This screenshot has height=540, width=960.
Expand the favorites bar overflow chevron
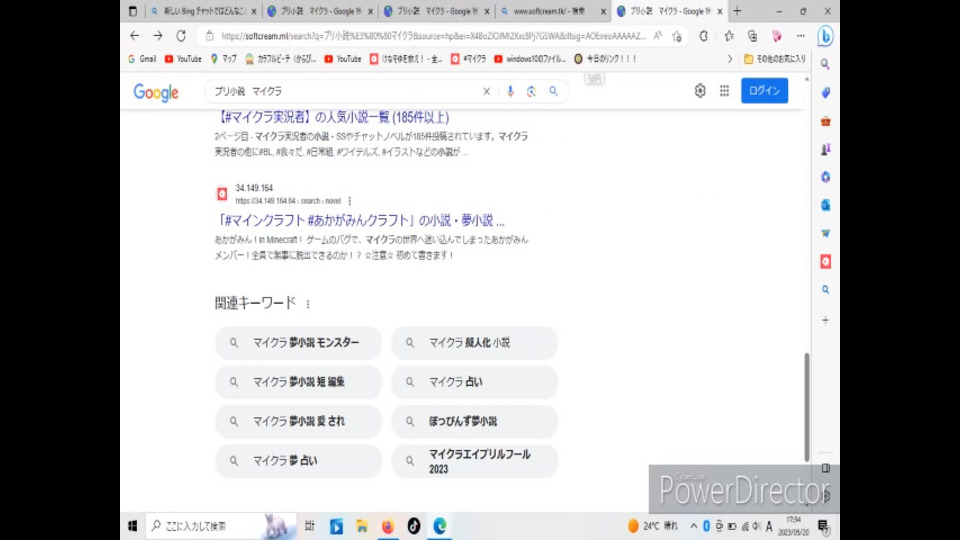[x=729, y=59]
